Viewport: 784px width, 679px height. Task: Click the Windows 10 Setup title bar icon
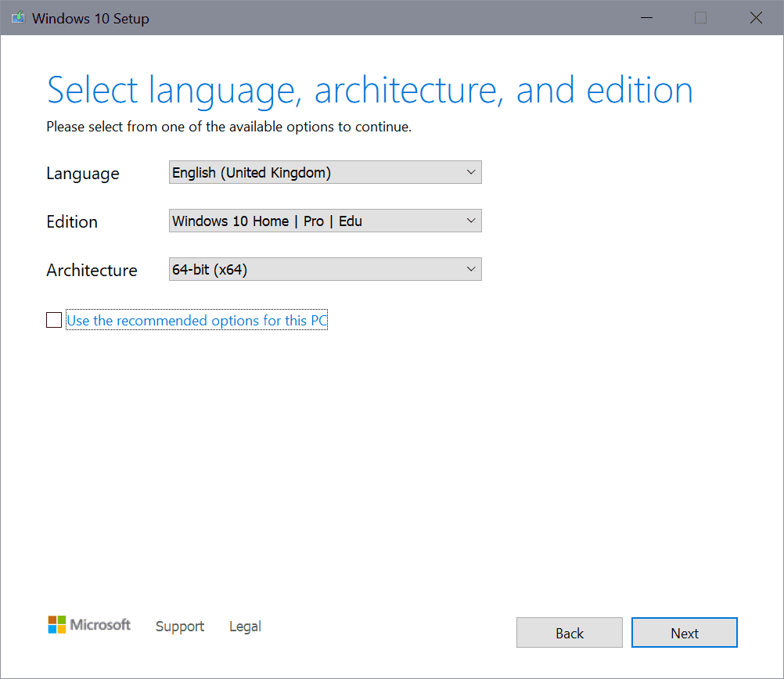point(19,18)
